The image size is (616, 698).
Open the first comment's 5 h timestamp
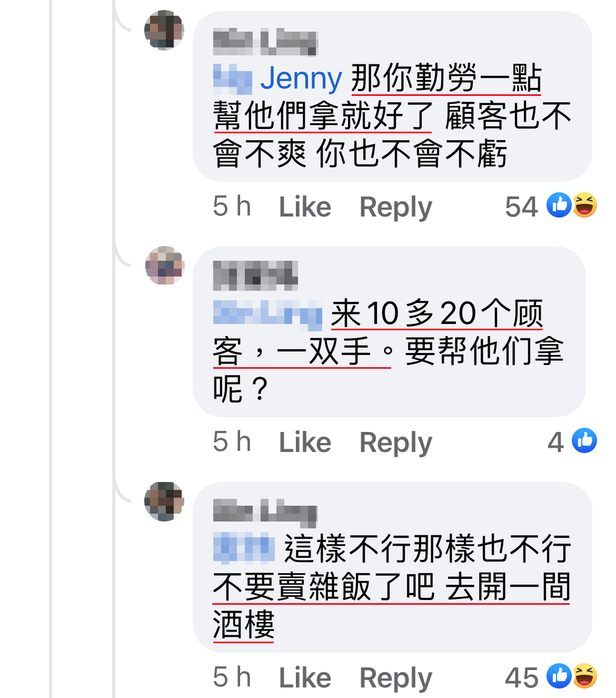tap(232, 206)
